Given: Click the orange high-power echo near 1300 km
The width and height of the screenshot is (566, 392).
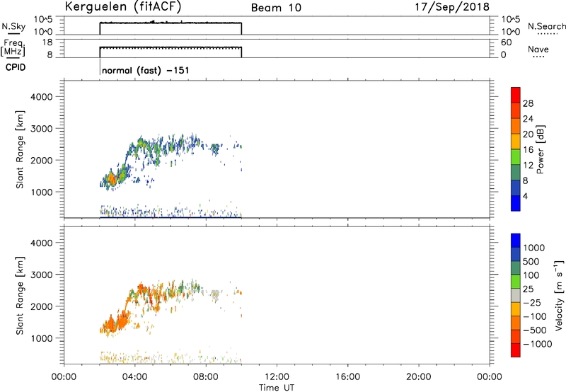Looking at the screenshot, I should pos(112,178).
